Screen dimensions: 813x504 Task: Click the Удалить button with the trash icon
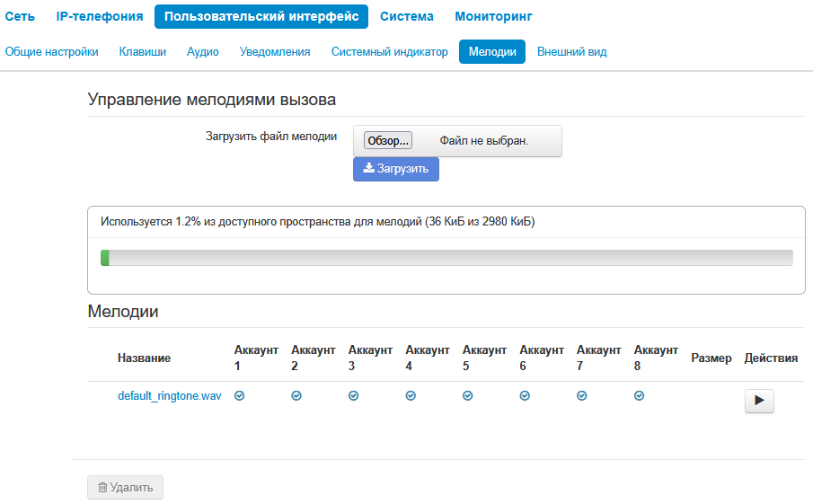[125, 488]
